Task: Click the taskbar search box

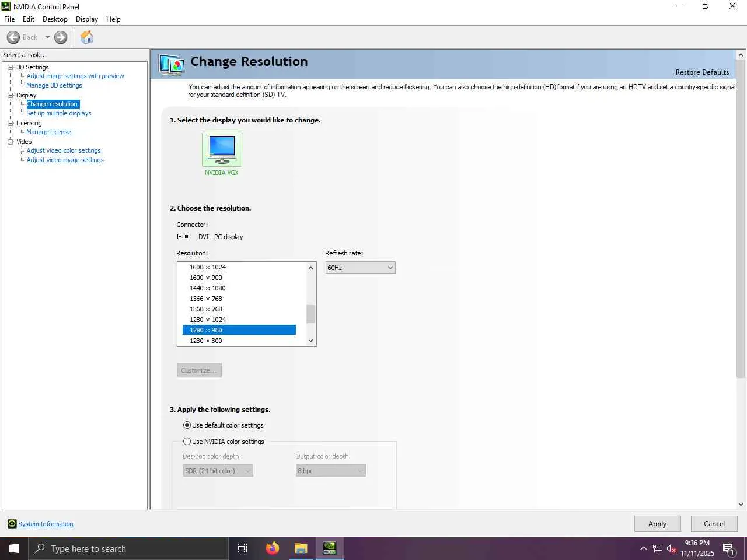Action: tap(128, 548)
